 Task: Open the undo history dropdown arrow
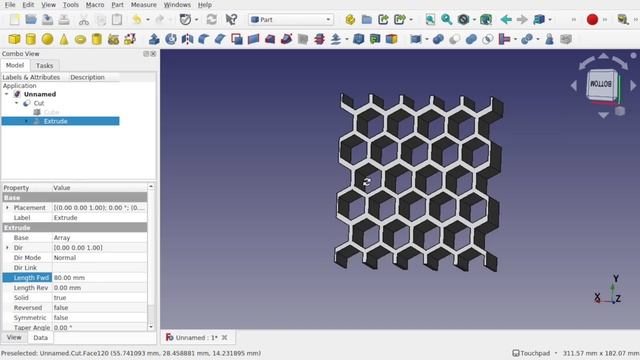[147, 20]
